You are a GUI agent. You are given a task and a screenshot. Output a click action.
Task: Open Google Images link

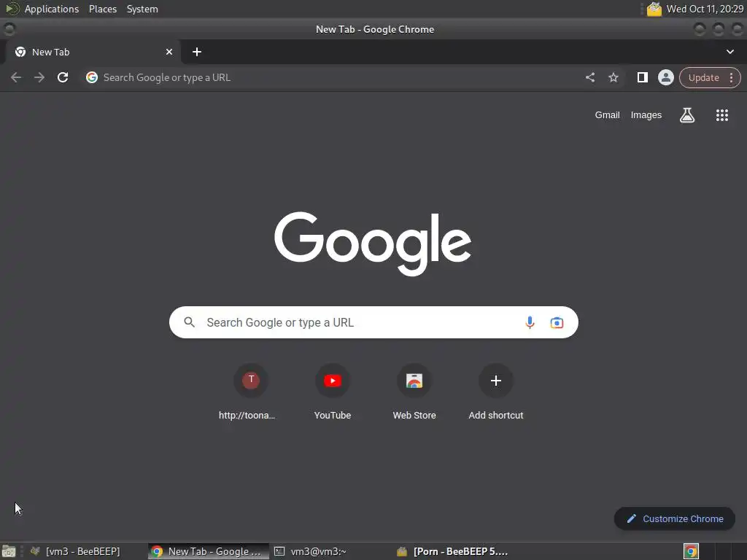[646, 115]
